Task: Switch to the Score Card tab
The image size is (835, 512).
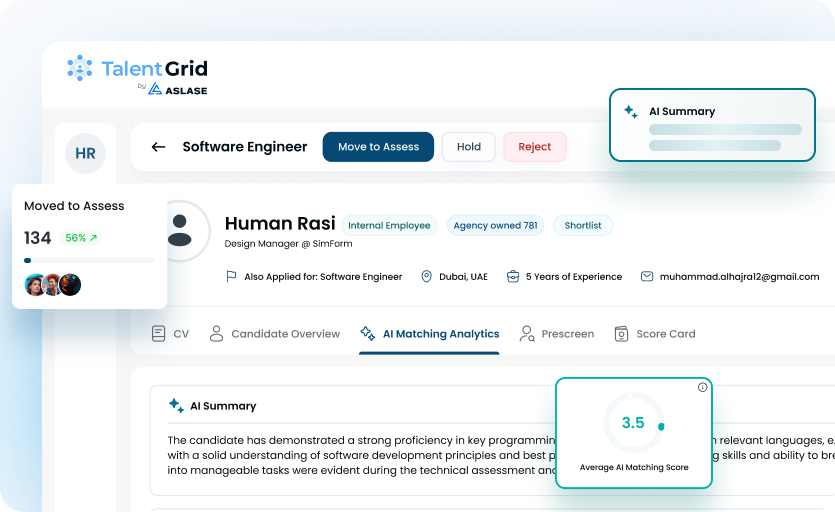Action: [x=655, y=334]
